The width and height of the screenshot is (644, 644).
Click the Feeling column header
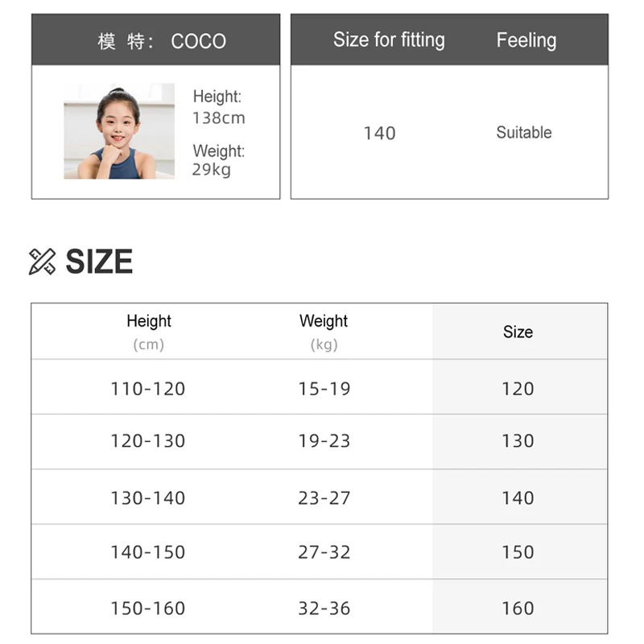[526, 40]
